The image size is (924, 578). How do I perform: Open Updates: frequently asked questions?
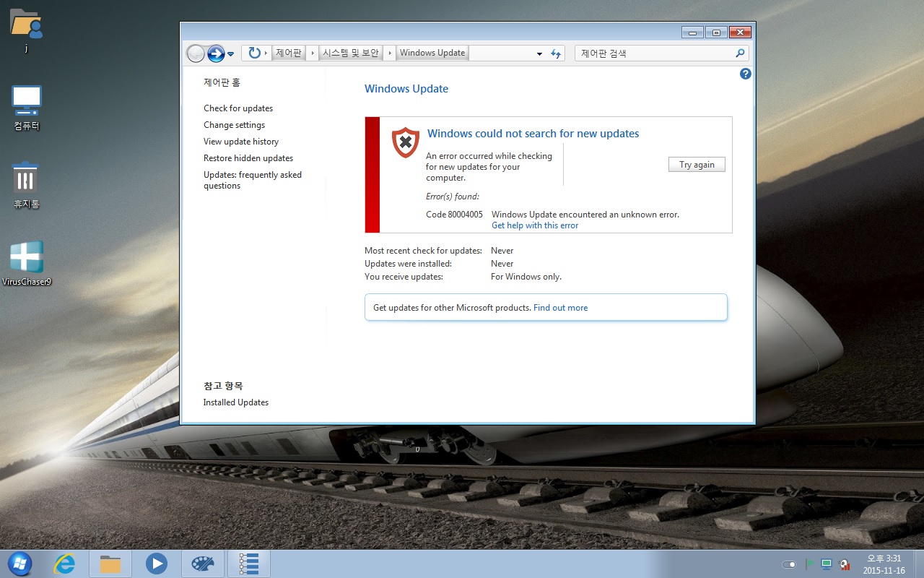[253, 180]
